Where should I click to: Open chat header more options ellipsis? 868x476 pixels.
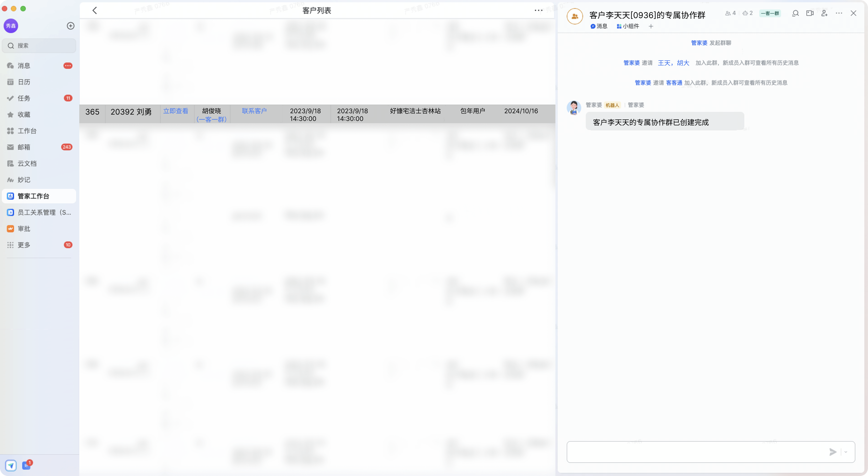click(839, 14)
